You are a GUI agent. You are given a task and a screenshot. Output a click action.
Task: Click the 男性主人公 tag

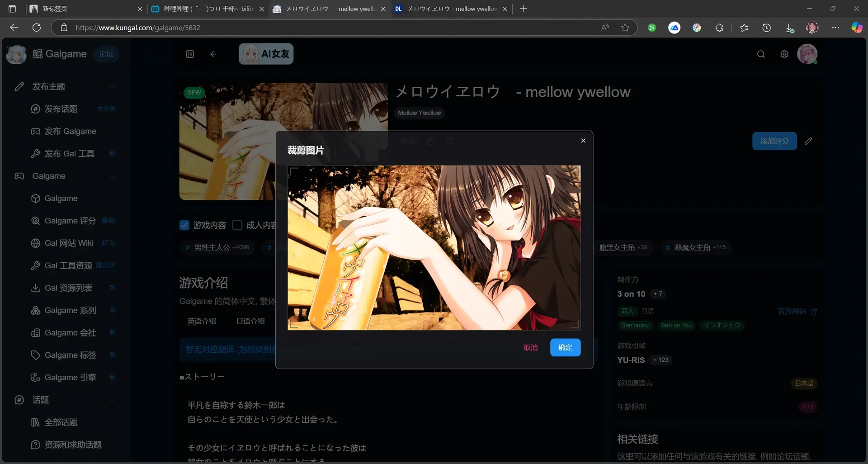(x=217, y=247)
